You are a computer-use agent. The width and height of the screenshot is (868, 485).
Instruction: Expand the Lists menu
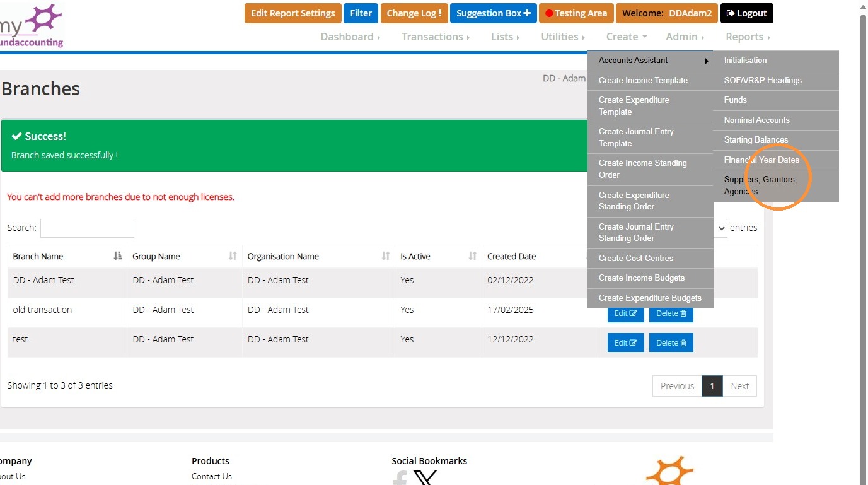[505, 37]
